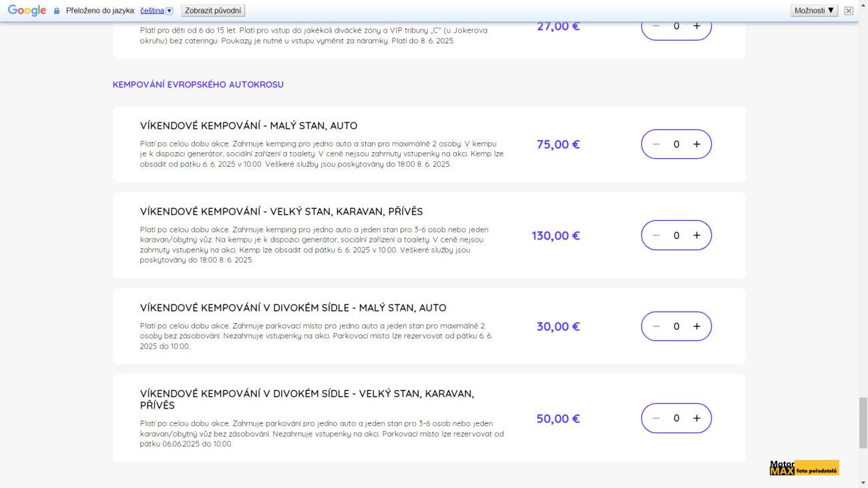868x488 pixels.
Task: Click quantity field for small tent camping 75,00 €
Action: click(676, 144)
